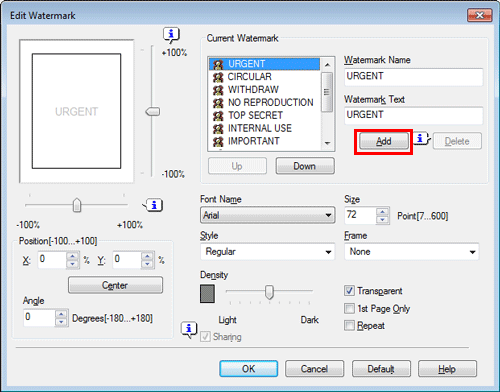Click the Add button

tap(384, 141)
